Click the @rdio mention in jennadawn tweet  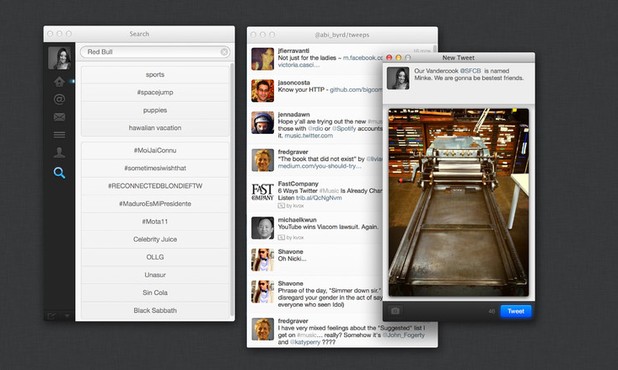point(315,128)
